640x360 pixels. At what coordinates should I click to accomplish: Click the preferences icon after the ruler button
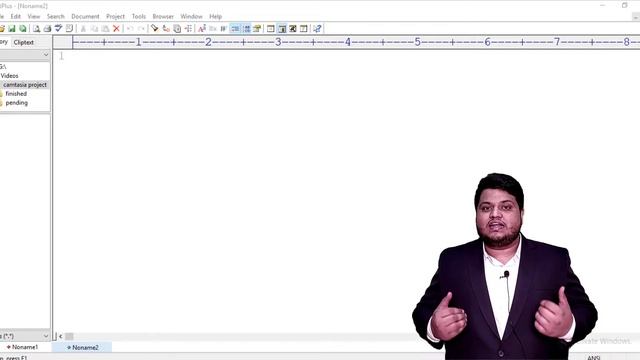(257, 29)
